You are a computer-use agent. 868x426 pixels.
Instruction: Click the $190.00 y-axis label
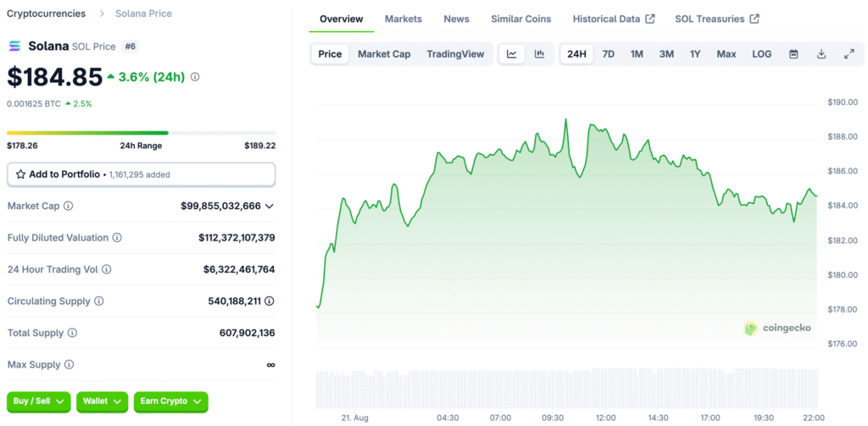[x=843, y=102]
